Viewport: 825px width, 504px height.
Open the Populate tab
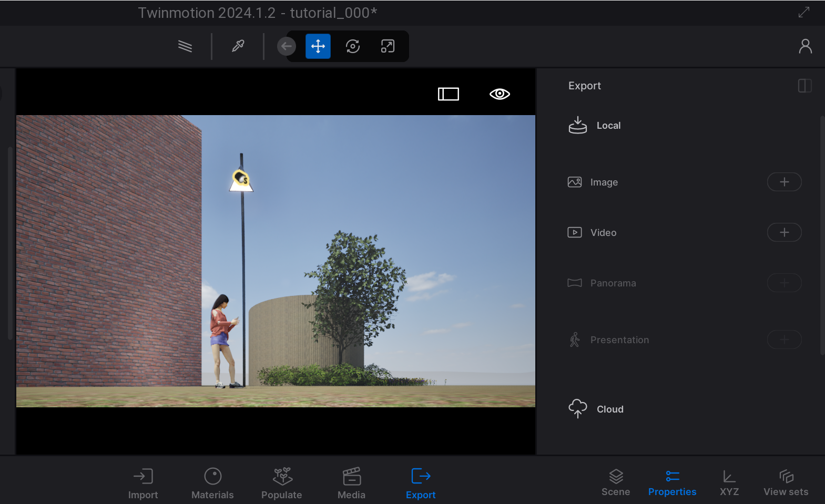pos(282,484)
